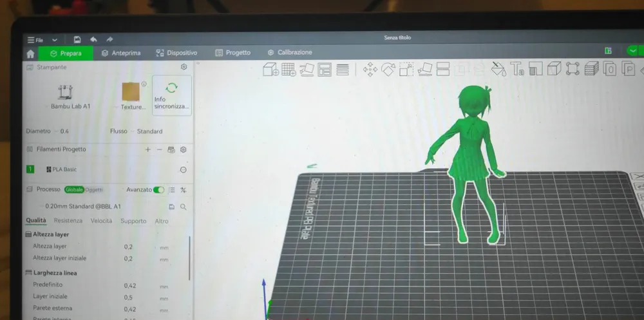Undo the last action

[x=93, y=39]
